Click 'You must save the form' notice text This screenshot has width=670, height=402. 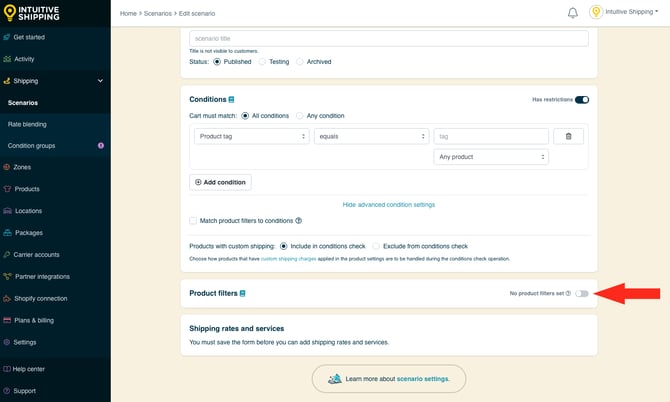tap(289, 342)
